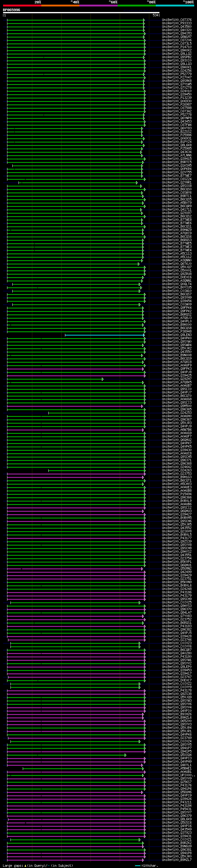This screenshot has width=197, height=868.
Task: Select label UniRef100_A5BAE1
Action: pos(176,769)
